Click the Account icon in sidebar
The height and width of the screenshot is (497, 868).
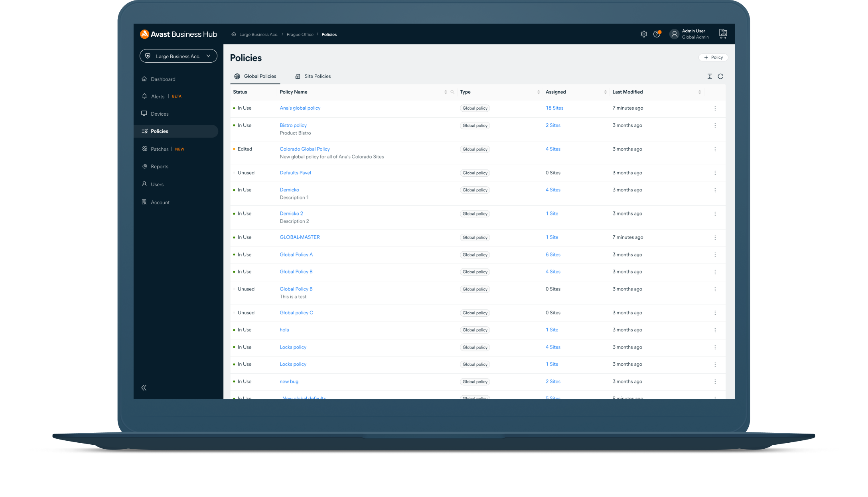(x=145, y=202)
